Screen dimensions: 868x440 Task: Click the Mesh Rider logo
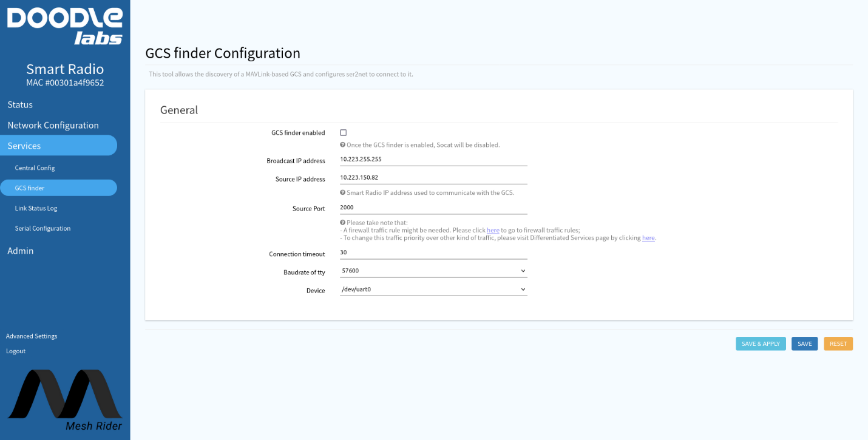coord(64,398)
